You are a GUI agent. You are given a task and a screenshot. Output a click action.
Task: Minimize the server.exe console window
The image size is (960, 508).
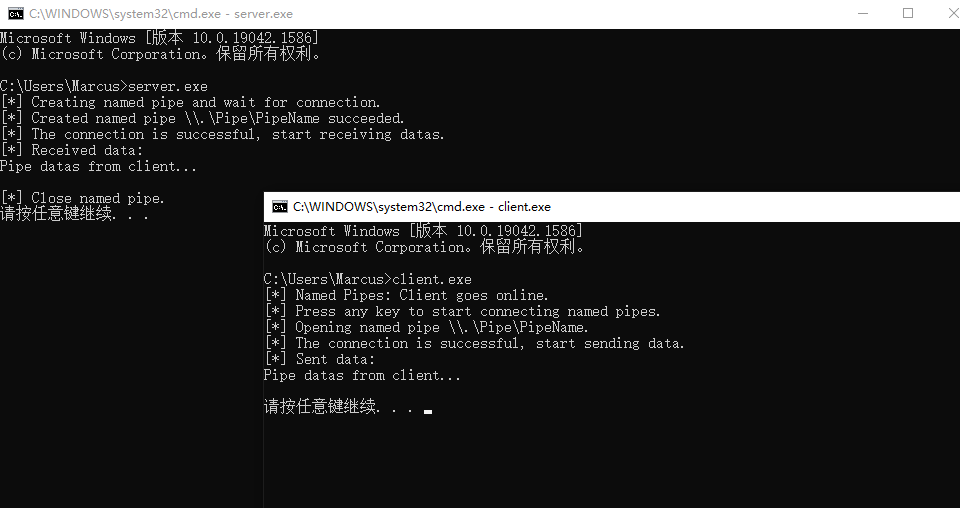[863, 13]
